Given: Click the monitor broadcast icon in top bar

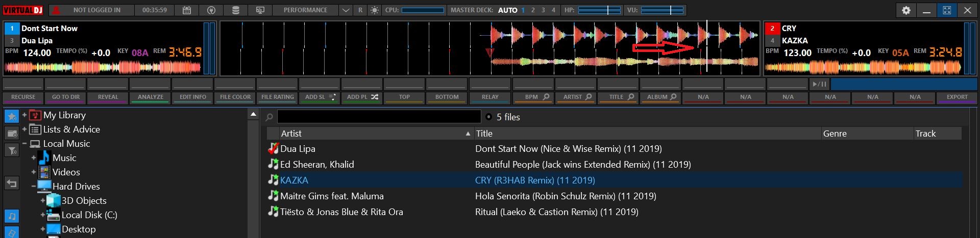Looking at the screenshot, I should tap(260, 10).
